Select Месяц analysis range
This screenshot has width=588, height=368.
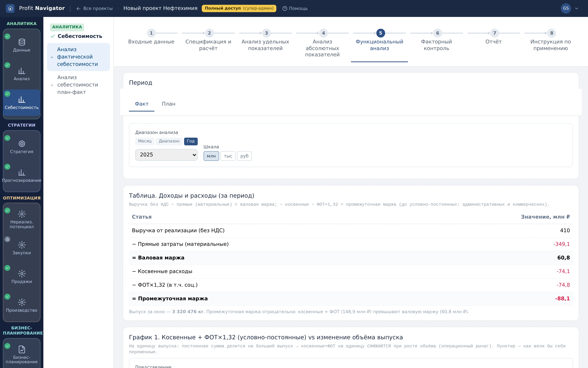[x=145, y=141]
